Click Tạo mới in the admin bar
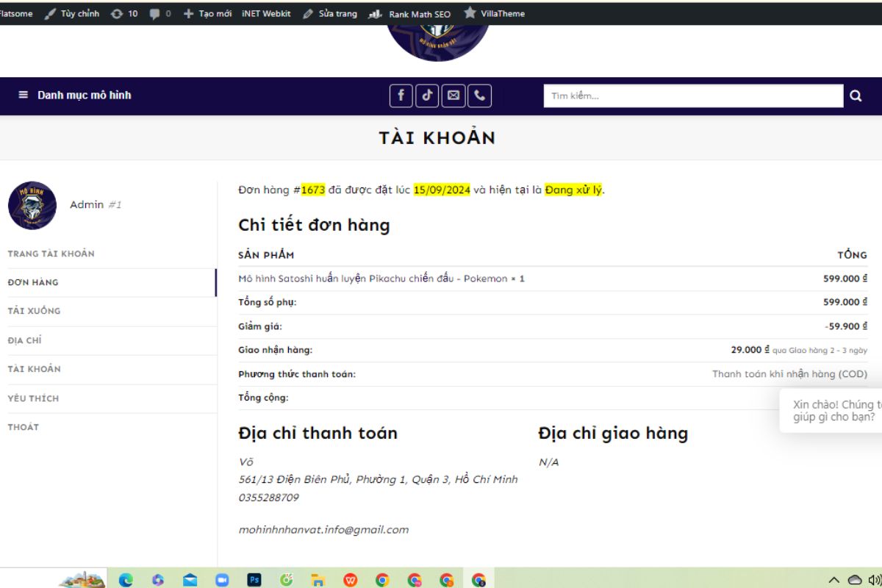 (207, 13)
